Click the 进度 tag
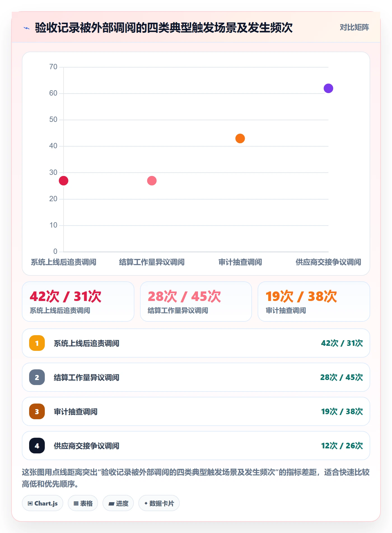The image size is (392, 533). click(118, 503)
